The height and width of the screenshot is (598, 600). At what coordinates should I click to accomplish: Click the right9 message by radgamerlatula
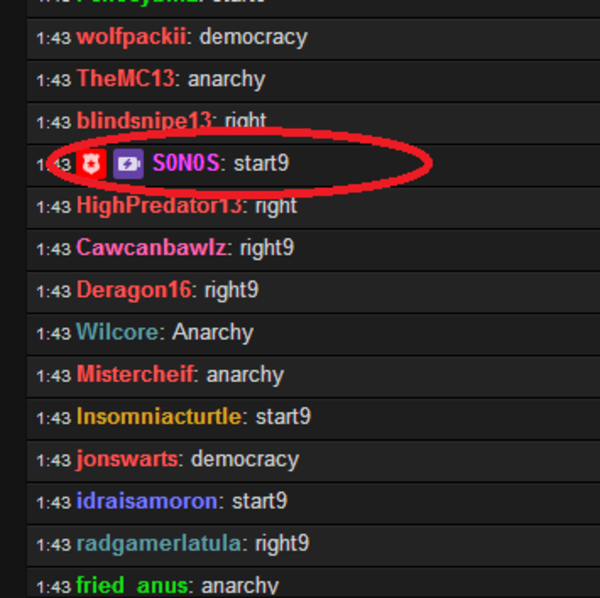tap(282, 543)
